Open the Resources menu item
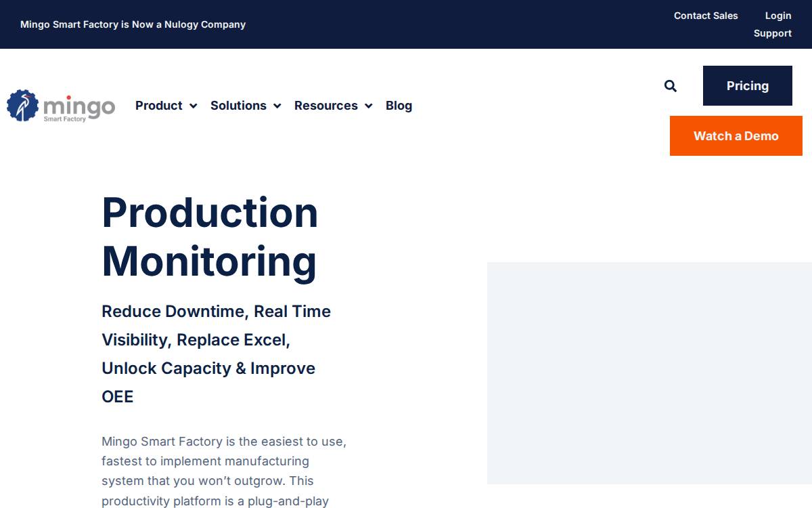Viewport: 812px width, 508px height. tap(326, 106)
